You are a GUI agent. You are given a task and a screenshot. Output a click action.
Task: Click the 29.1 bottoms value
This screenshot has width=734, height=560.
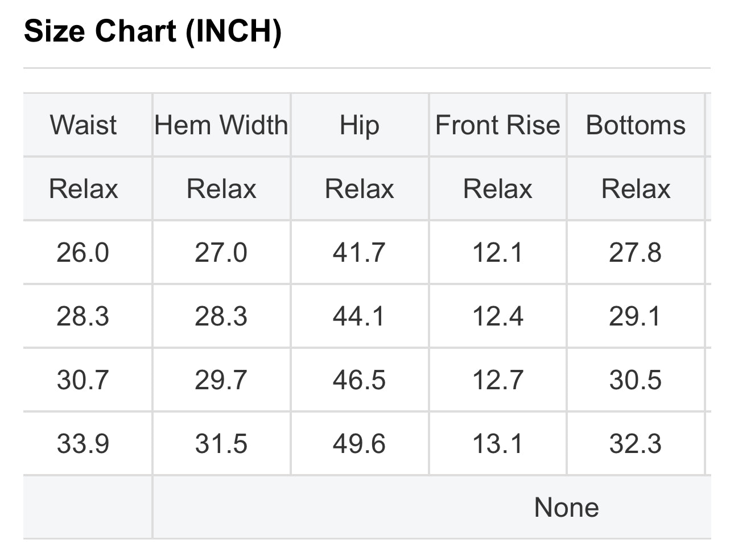(x=636, y=316)
